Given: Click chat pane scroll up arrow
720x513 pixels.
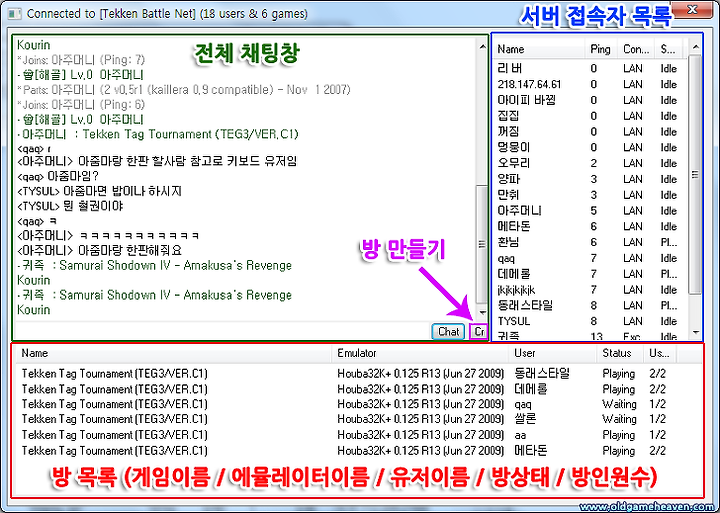Looking at the screenshot, I should click(x=482, y=46).
